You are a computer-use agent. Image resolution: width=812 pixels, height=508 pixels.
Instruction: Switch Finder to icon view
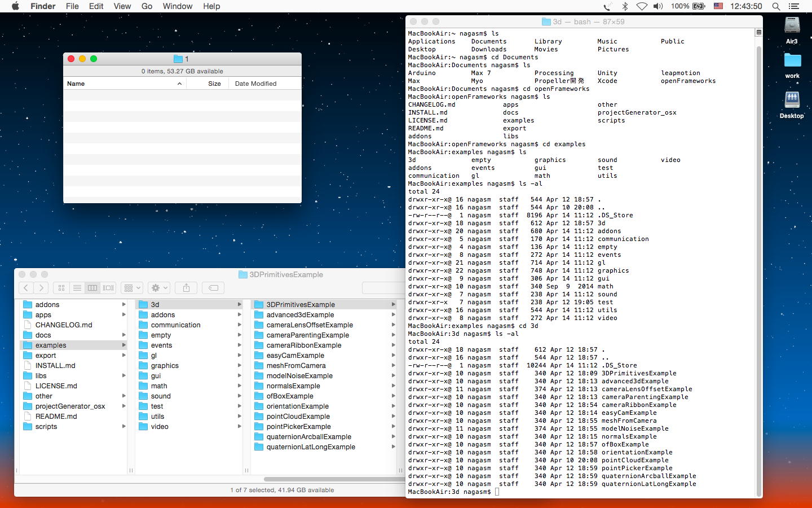tap(61, 288)
